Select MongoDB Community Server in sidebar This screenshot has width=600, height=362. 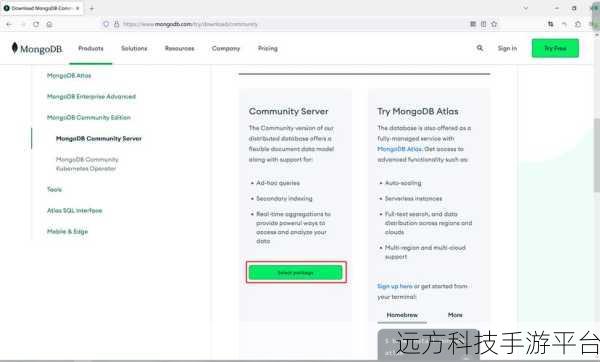(x=99, y=139)
